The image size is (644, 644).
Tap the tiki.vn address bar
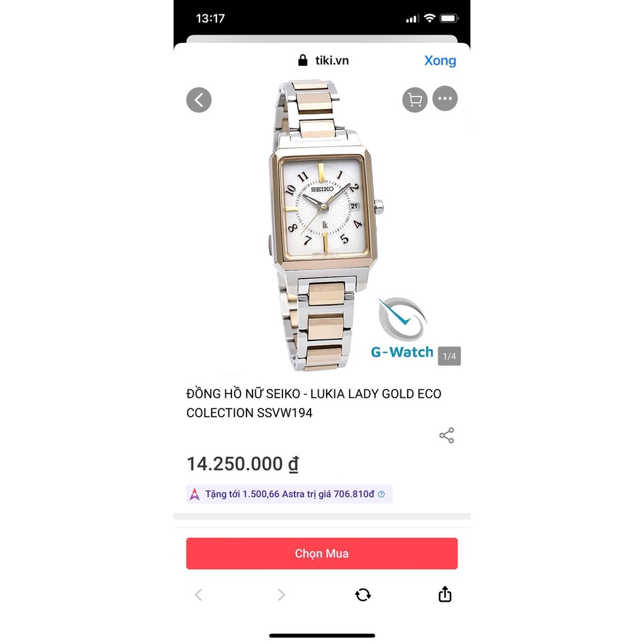coord(323,61)
